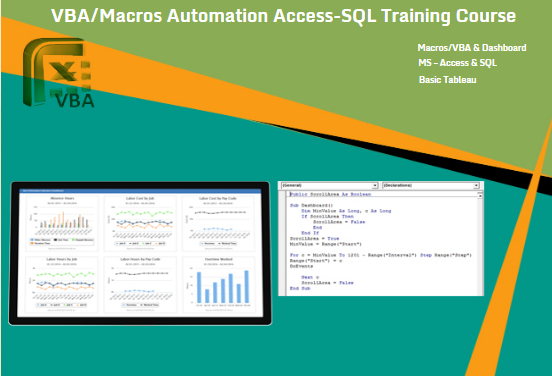Image resolution: width=552 pixels, height=376 pixels.
Task: Click the code window scroll-up arrow
Action: tap(480, 195)
